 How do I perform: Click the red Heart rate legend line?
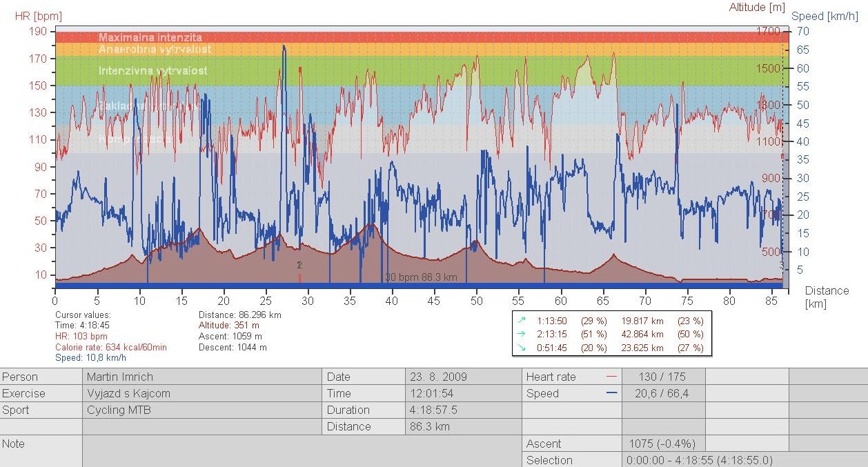click(610, 377)
